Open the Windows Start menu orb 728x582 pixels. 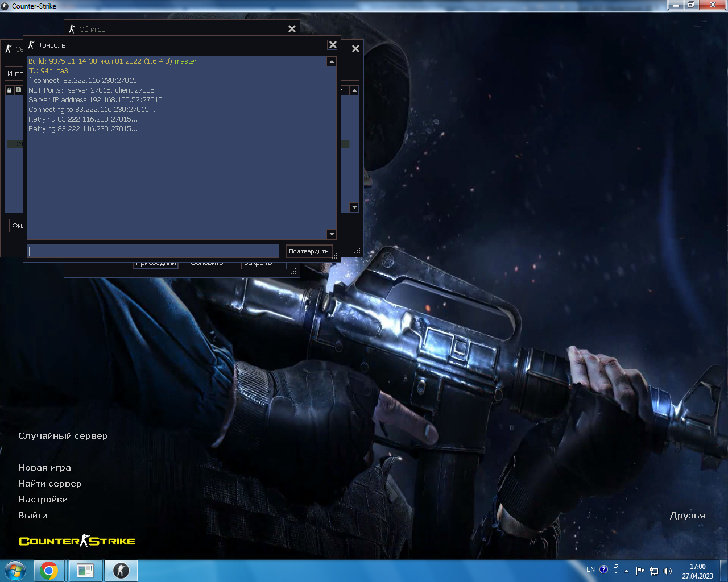15,570
